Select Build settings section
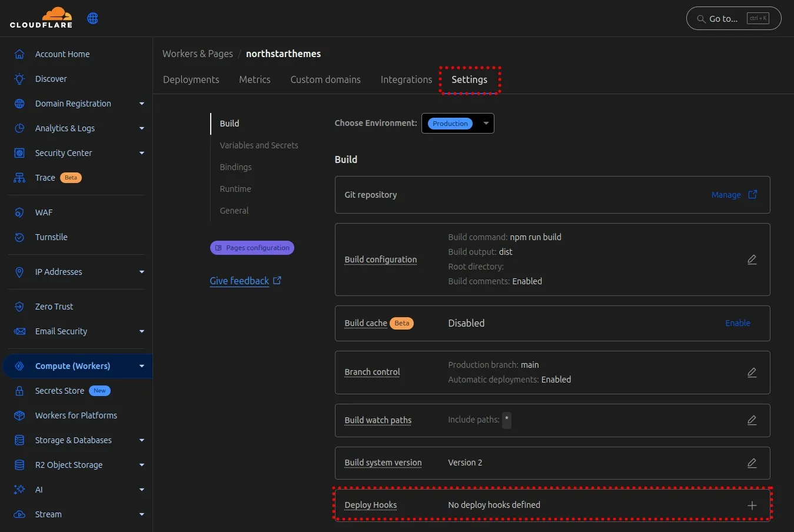The height and width of the screenshot is (532, 794). pyautogui.click(x=230, y=124)
